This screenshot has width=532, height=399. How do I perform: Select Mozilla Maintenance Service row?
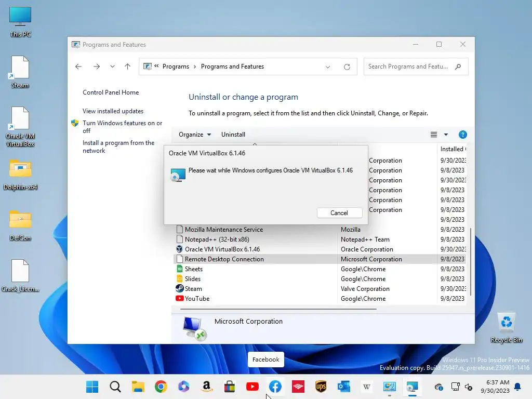tap(320, 229)
